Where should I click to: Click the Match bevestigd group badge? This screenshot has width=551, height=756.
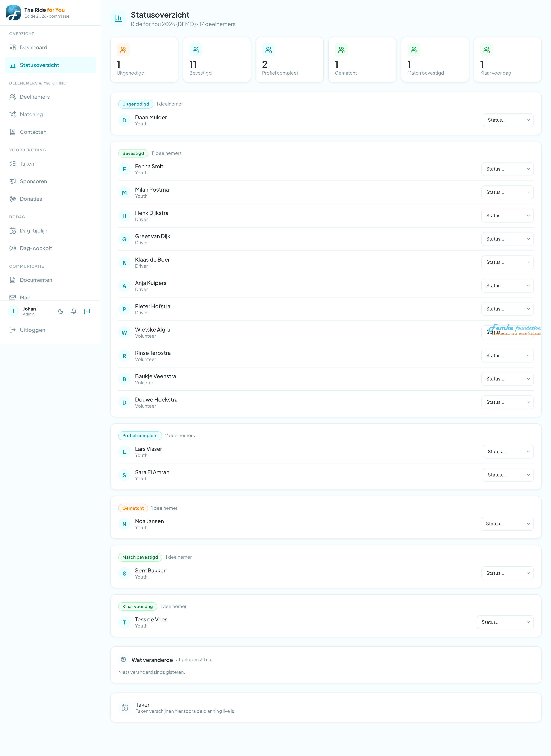pyautogui.click(x=140, y=557)
